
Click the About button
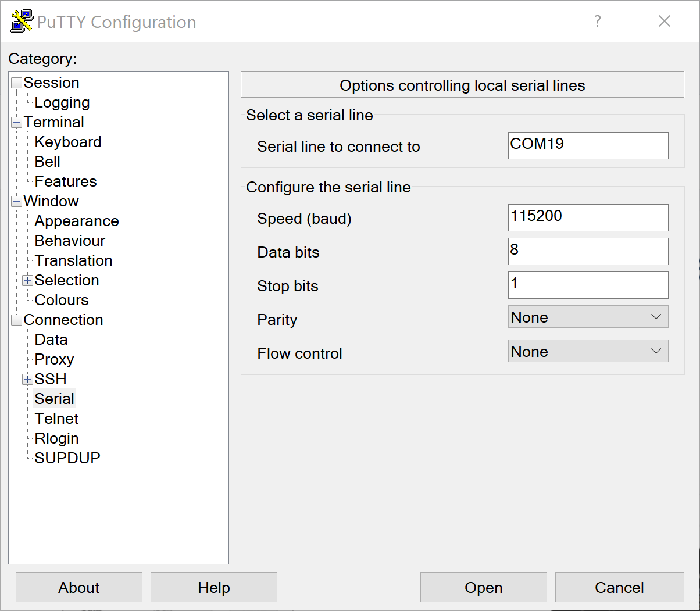point(79,587)
